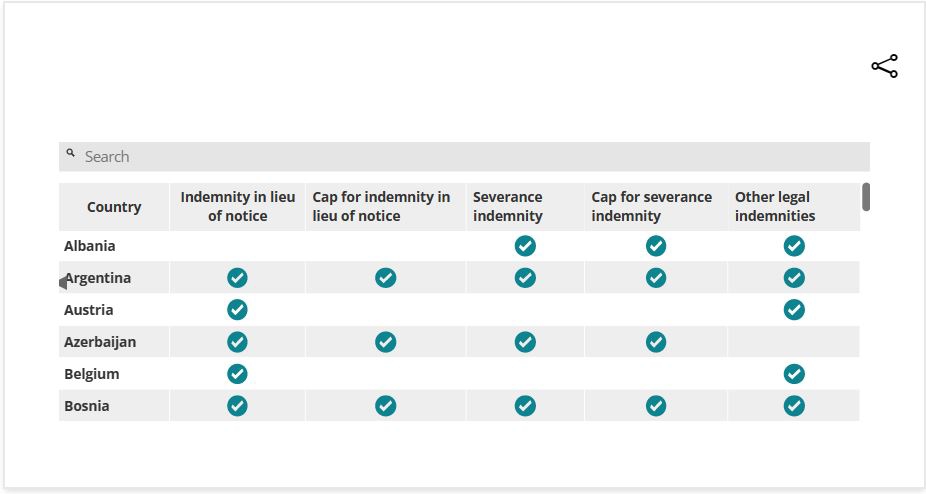
Task: Click Azerbaijan's Cap for severance indemnity checkmark
Action: 656,342
